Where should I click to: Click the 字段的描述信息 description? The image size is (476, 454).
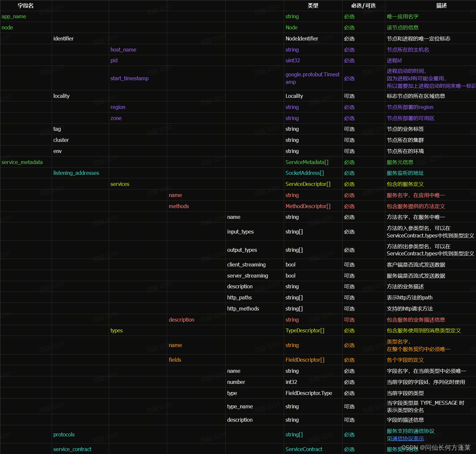pos(405,420)
